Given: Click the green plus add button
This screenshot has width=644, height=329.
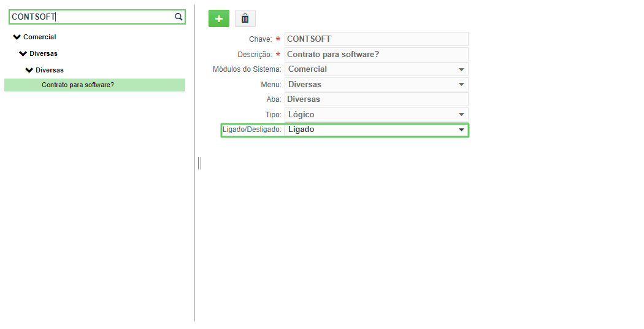Looking at the screenshot, I should pyautogui.click(x=219, y=18).
